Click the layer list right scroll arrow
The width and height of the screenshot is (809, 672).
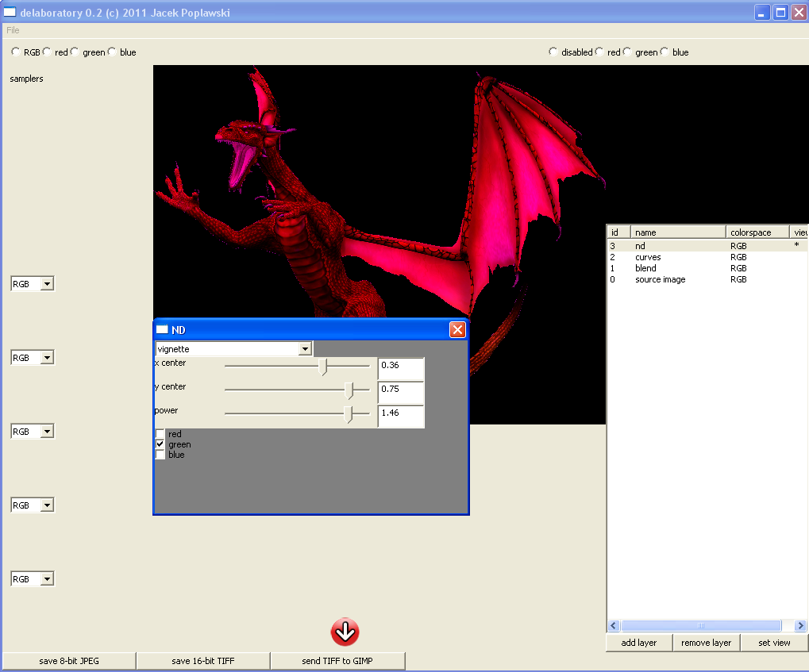tap(800, 625)
